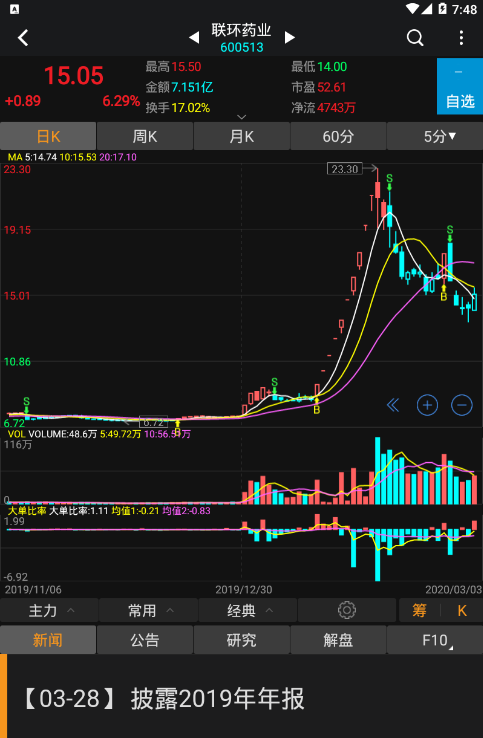The height and width of the screenshot is (738, 483).
Task: Open the search magnifier icon
Action: [x=415, y=38]
